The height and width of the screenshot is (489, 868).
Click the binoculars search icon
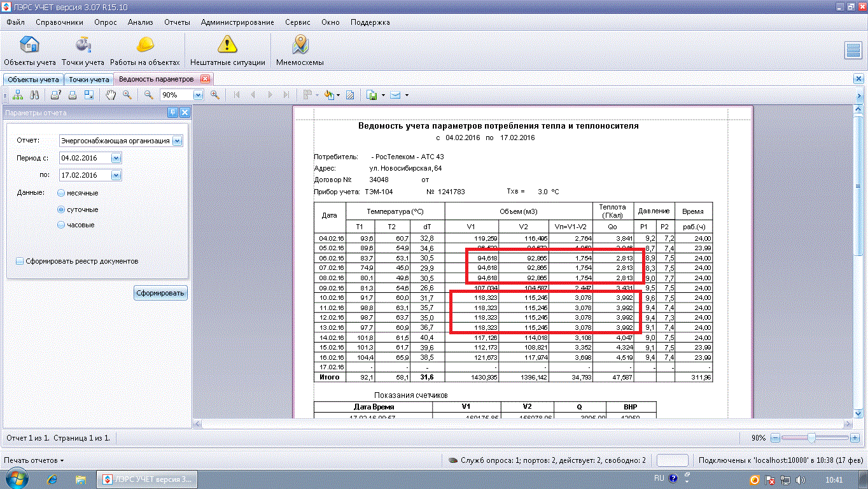click(35, 95)
